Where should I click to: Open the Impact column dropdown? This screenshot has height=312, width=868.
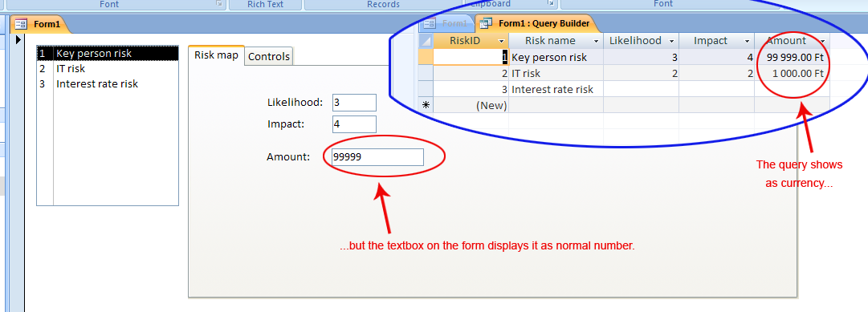[x=748, y=41]
